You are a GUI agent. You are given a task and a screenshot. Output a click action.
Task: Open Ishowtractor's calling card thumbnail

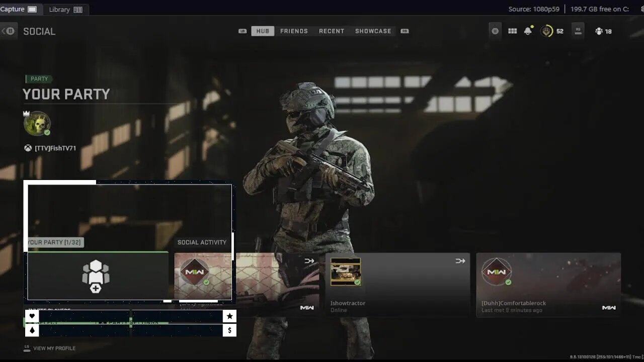tap(346, 271)
